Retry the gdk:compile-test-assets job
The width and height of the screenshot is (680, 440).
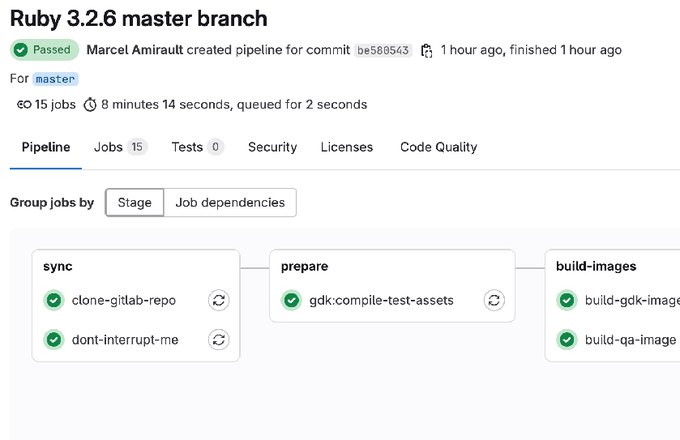[x=494, y=300]
